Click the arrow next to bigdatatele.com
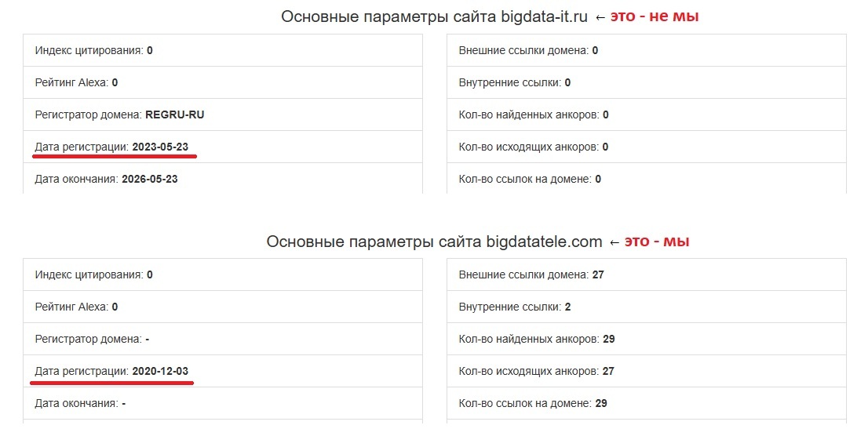This screenshot has width=868, height=447. point(615,242)
